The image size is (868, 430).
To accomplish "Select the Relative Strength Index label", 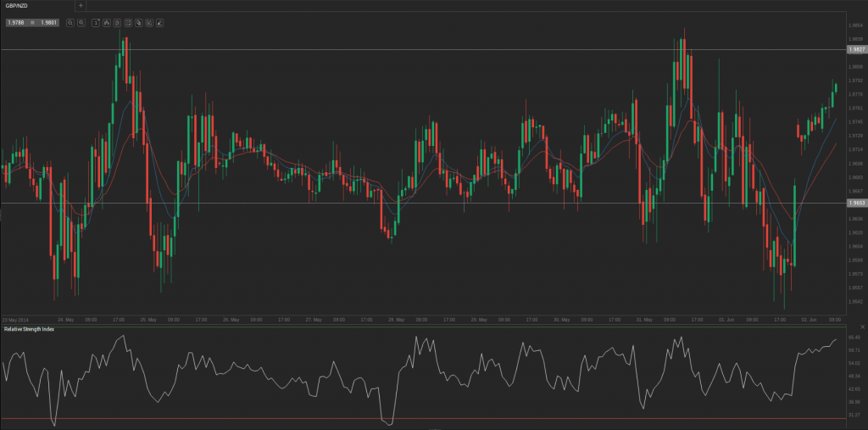I will pos(29,328).
